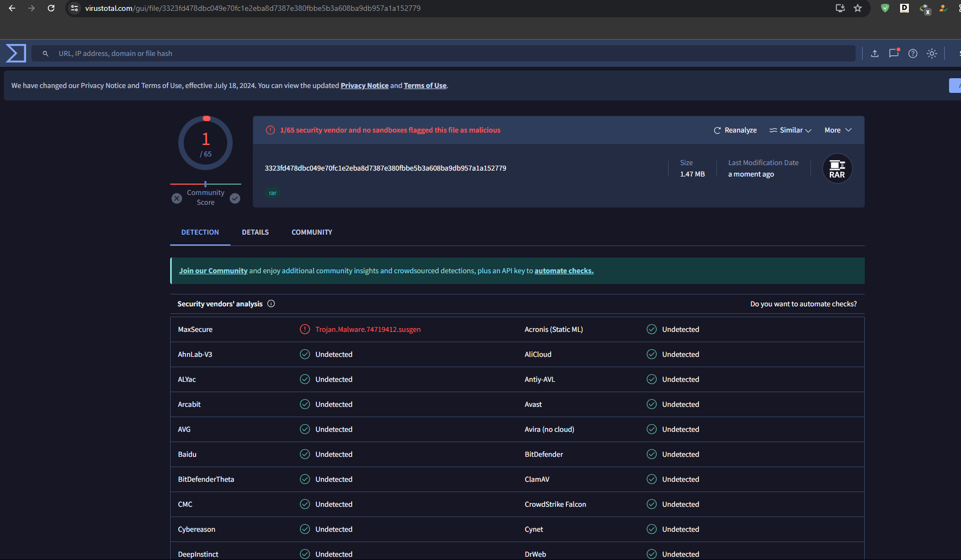Click the RAR file type icon
Screen dimensions: 961x560
(837, 168)
